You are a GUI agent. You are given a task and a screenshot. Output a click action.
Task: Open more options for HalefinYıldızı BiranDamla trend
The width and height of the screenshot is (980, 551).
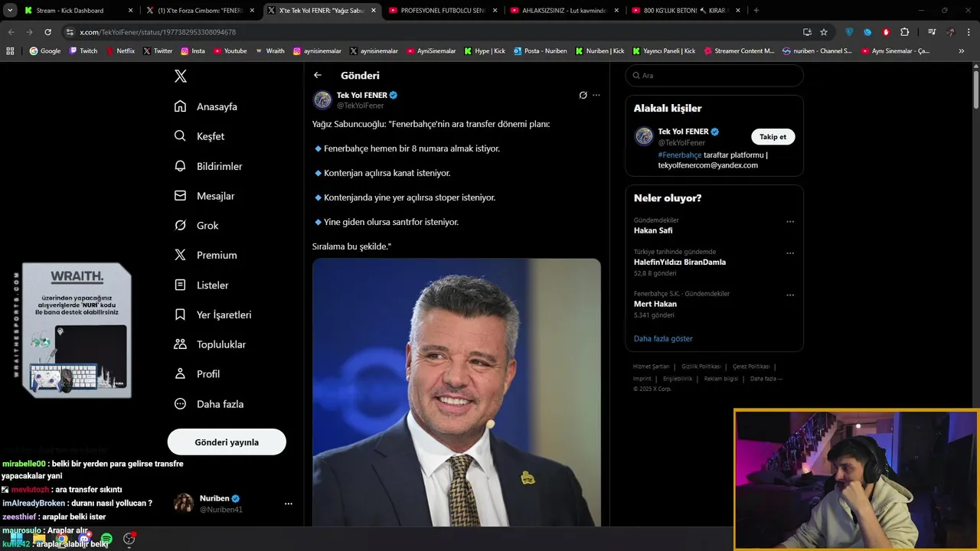tap(790, 253)
